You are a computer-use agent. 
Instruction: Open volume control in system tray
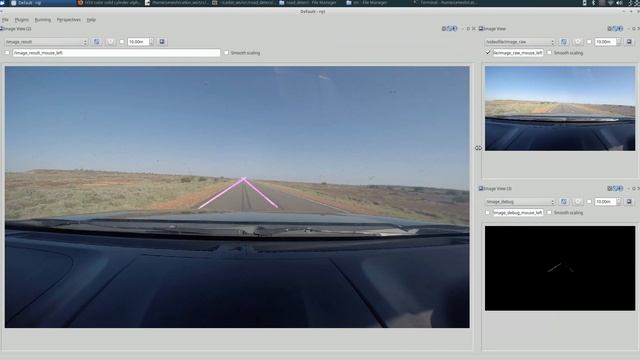tap(619, 3)
